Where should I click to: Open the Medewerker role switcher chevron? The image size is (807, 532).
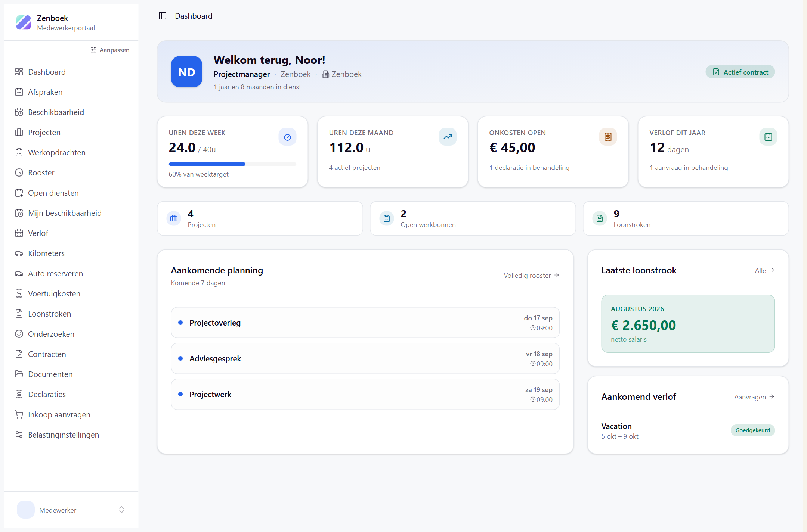pyautogui.click(x=121, y=510)
